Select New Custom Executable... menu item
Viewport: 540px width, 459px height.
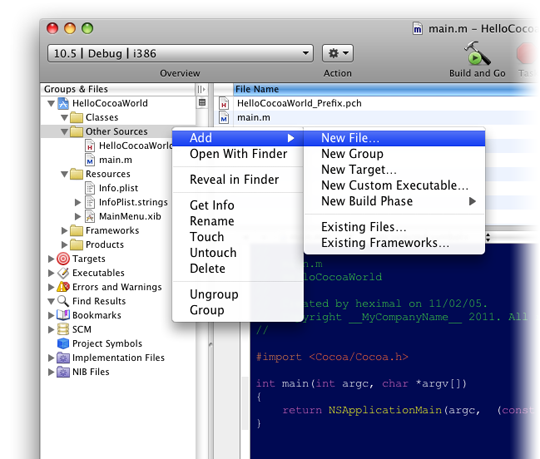pos(394,186)
